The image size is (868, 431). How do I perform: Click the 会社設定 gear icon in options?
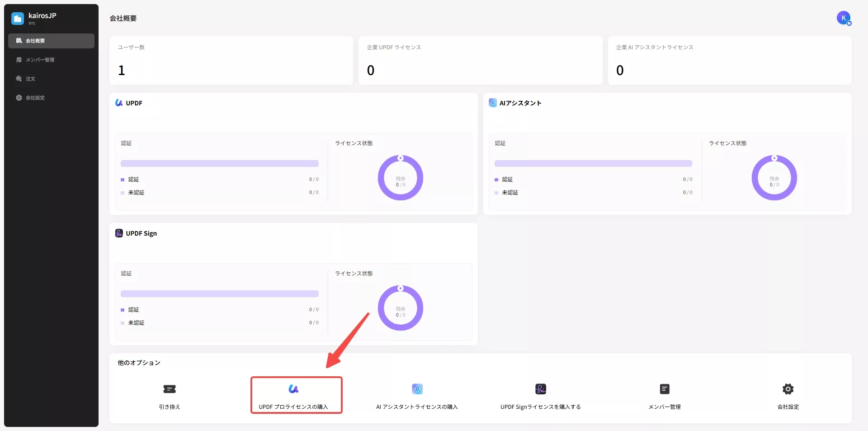click(x=788, y=389)
